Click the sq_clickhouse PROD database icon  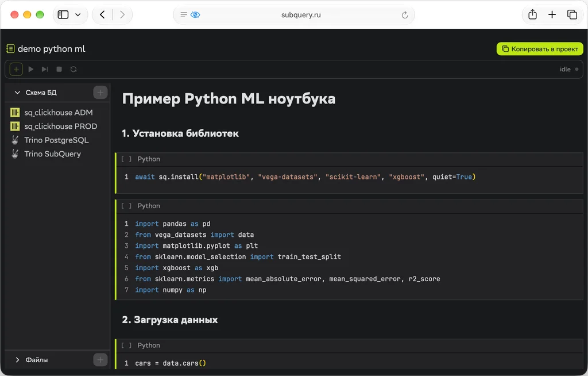[15, 126]
